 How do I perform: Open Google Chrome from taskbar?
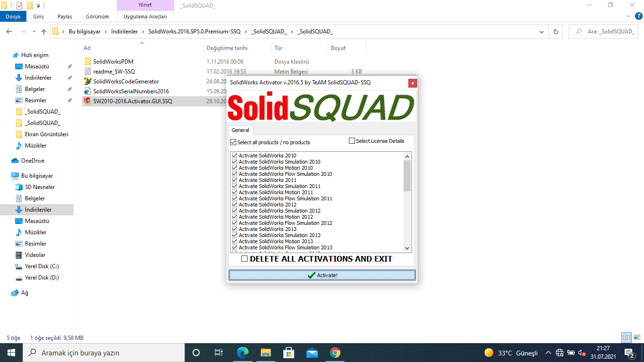(335, 353)
